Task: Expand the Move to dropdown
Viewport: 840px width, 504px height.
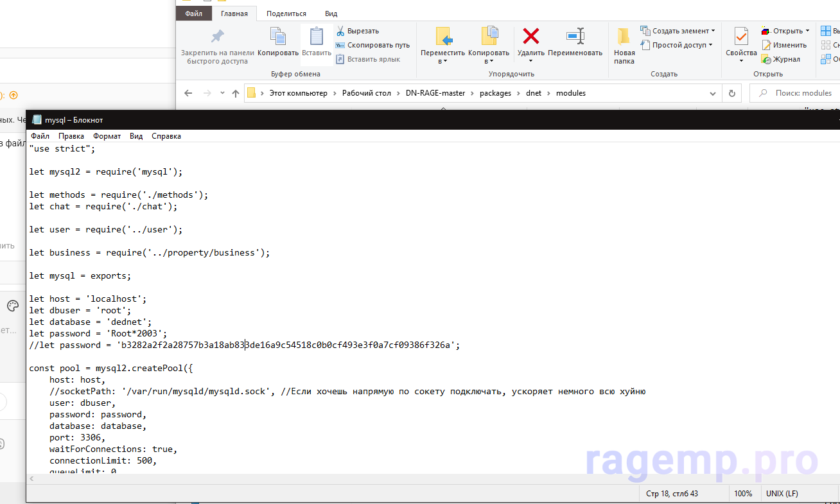Action: (x=442, y=62)
